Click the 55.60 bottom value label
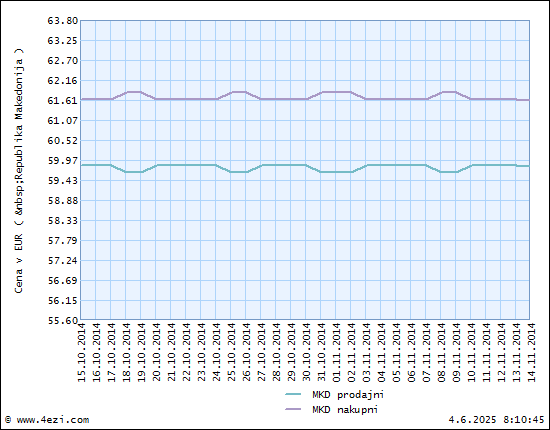The height and width of the screenshot is (430, 550). [62, 321]
